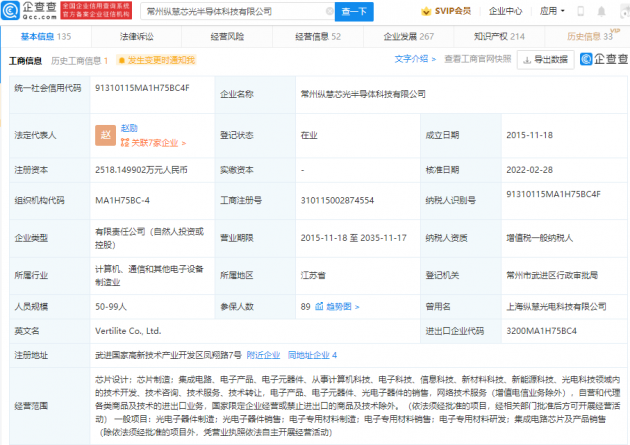
Task: Click the SVIP crown icon
Action: point(426,11)
